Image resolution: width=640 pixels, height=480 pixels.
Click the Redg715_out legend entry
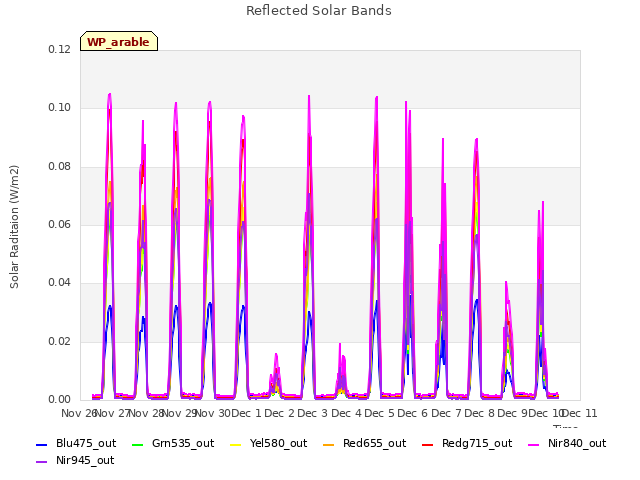click(x=467, y=443)
